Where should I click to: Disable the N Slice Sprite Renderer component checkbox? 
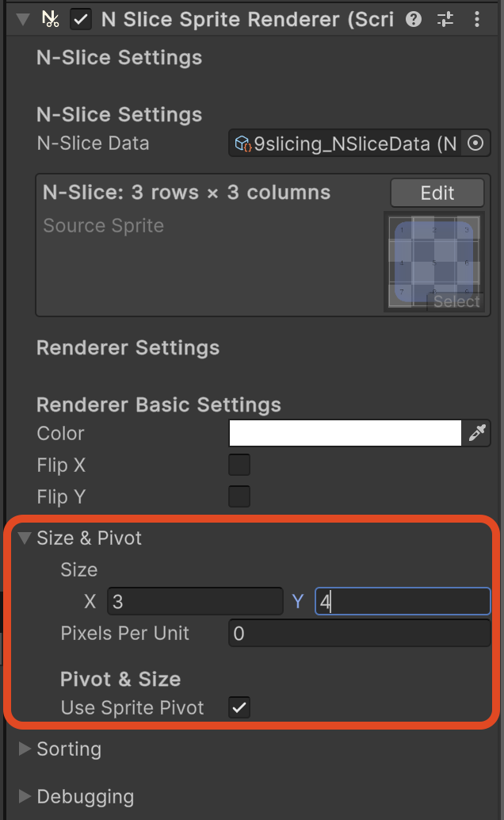tap(81, 20)
